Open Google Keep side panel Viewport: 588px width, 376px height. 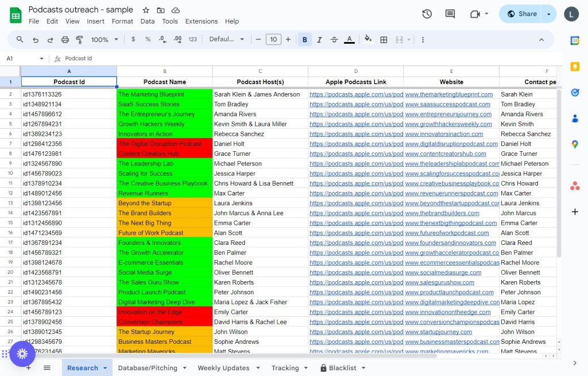coord(574,67)
